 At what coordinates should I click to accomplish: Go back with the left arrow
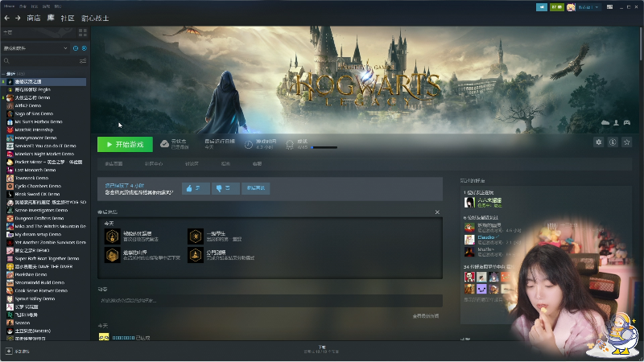tap(6, 18)
